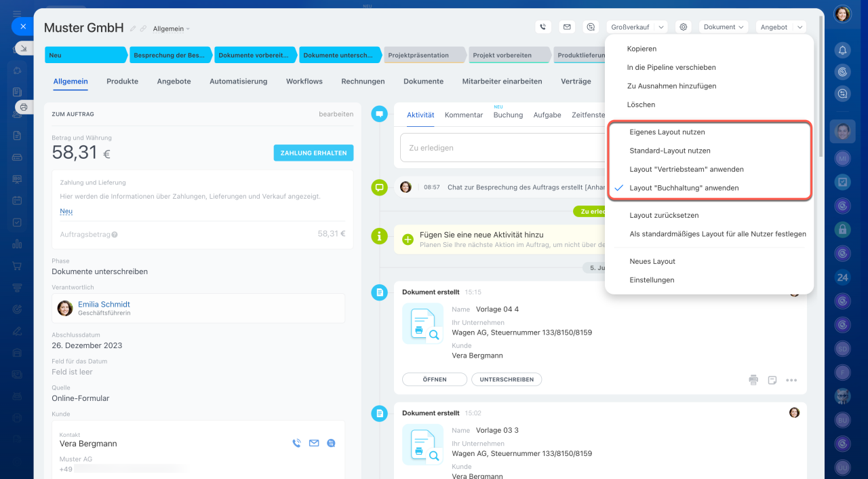Select Layout "Buchhaltung" anwenden checked option
The height and width of the screenshot is (479, 868).
pos(684,188)
